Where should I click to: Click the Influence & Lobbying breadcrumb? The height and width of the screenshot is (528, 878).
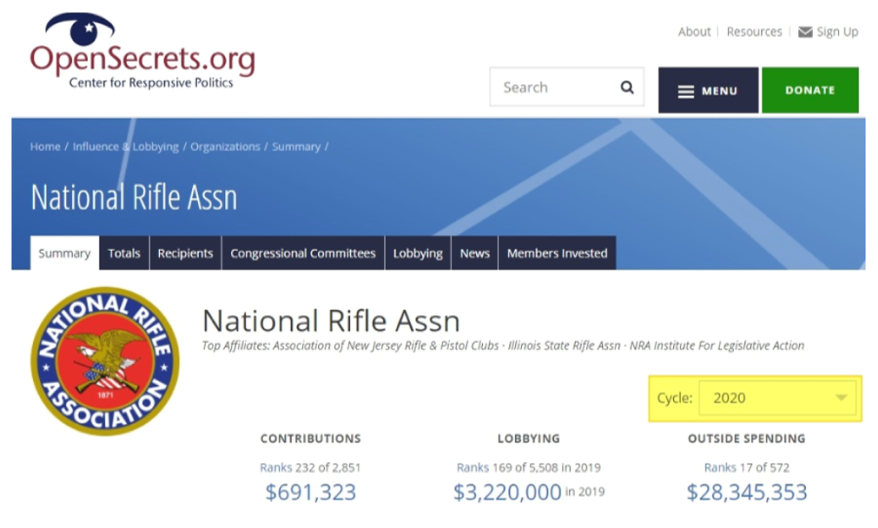(x=125, y=147)
